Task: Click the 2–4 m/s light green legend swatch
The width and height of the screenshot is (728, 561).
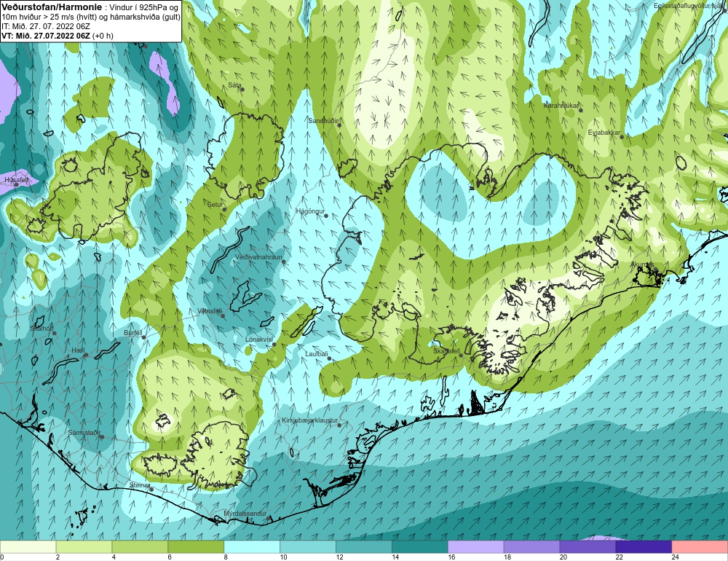Action: coord(84,546)
